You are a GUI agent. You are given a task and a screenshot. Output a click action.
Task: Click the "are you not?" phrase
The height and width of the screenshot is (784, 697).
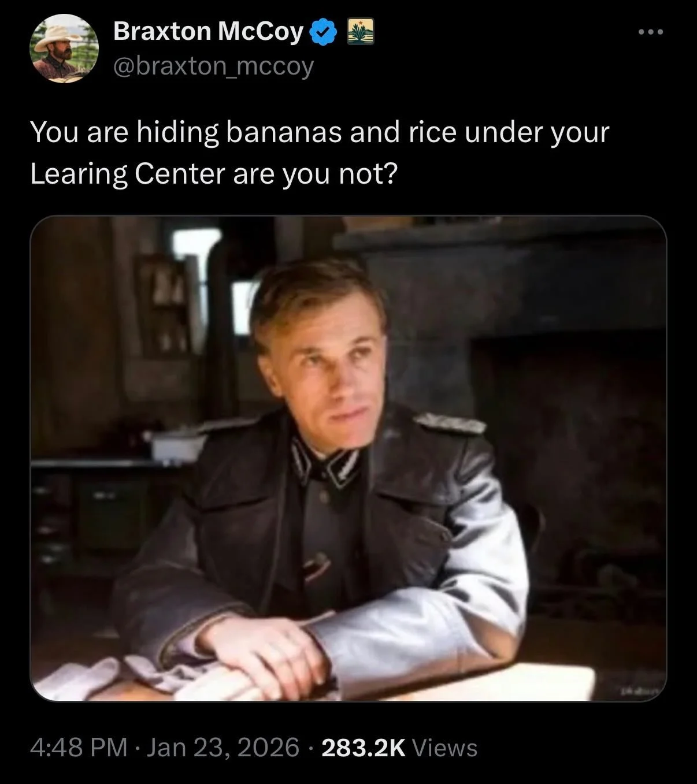[x=315, y=174]
